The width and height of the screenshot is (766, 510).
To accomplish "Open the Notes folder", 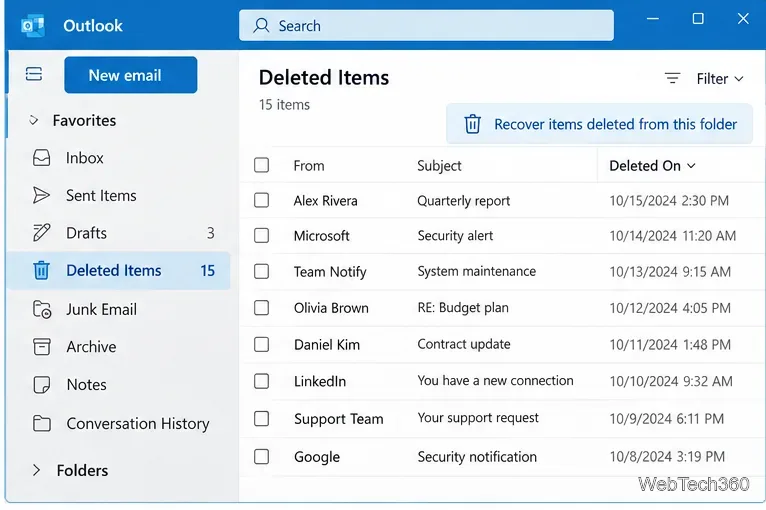I will 117,385.
